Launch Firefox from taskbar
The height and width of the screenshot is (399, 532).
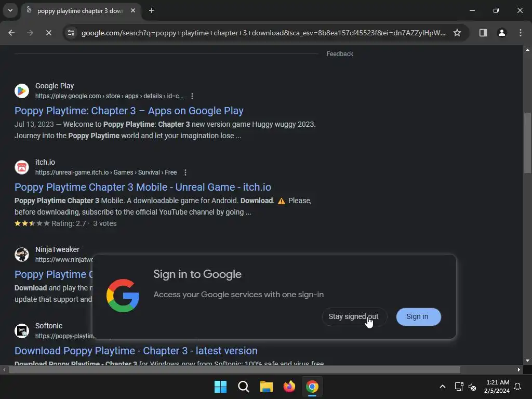pyautogui.click(x=289, y=387)
